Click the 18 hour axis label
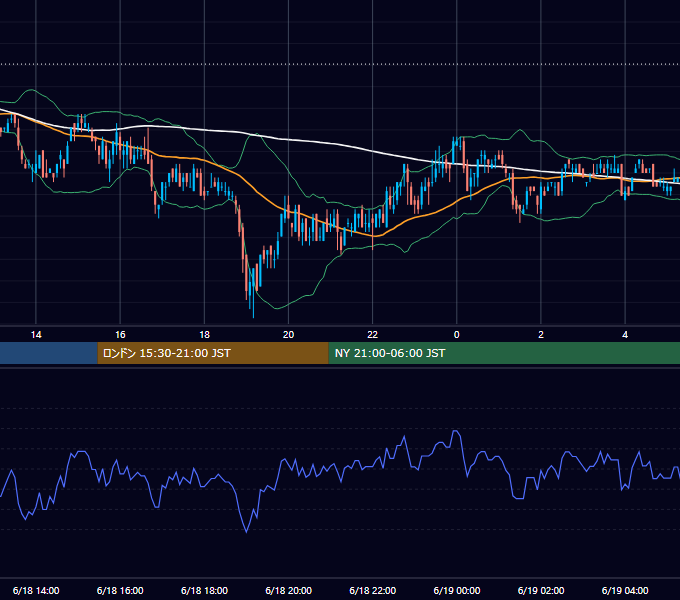 point(204,335)
